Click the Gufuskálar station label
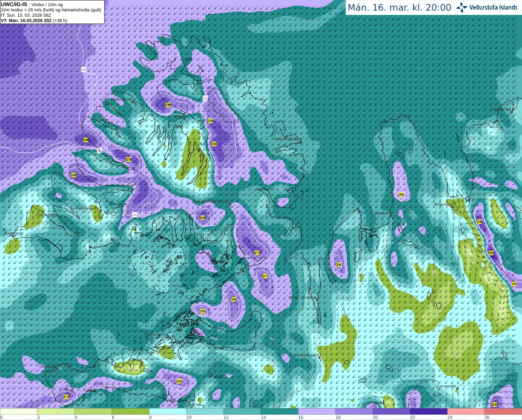Image resolution: width=522 pixels, height=420 pixels. (x=47, y=367)
